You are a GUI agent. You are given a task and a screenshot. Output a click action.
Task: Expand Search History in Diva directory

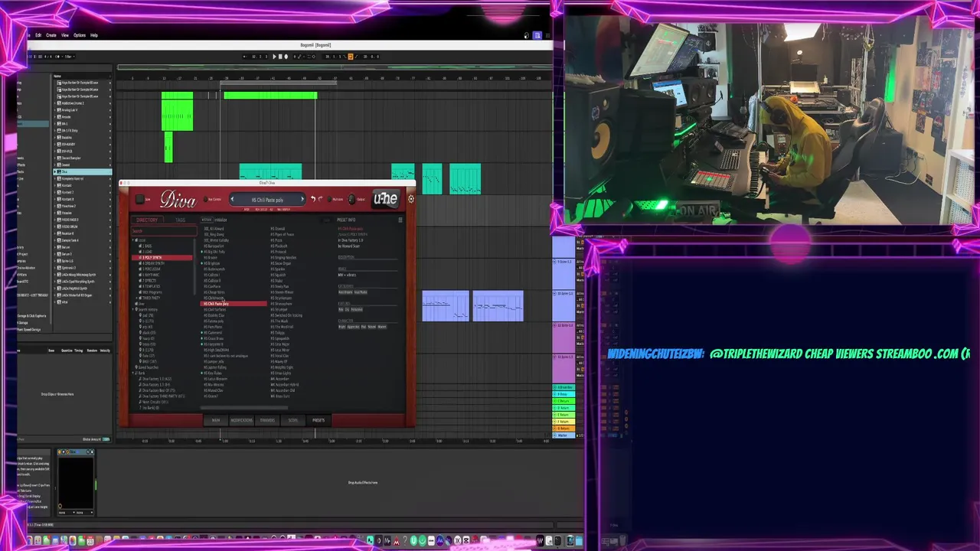pyautogui.click(x=132, y=310)
